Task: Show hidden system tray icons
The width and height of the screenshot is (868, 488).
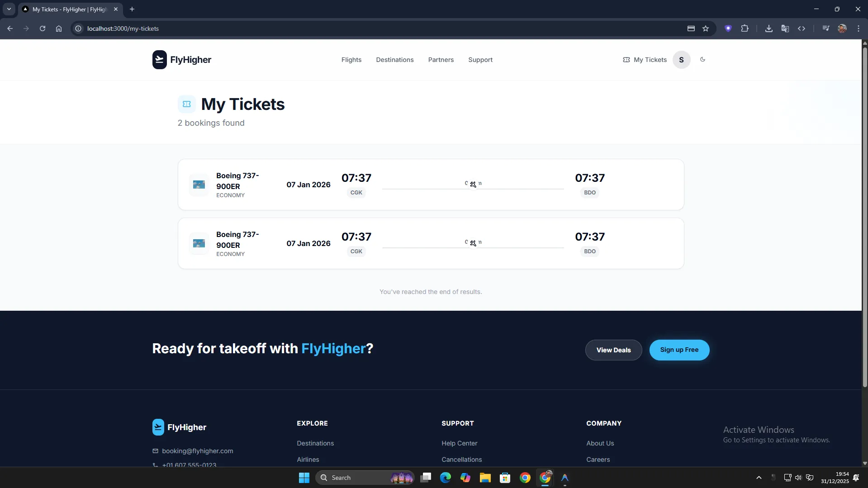Action: pyautogui.click(x=759, y=478)
